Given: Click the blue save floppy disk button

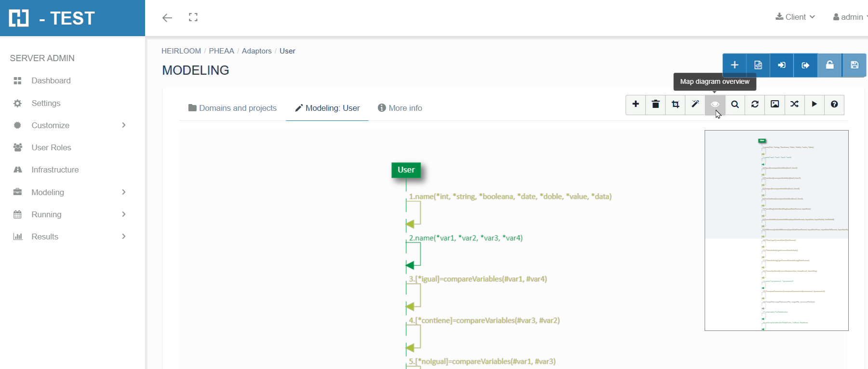Looking at the screenshot, I should [854, 65].
